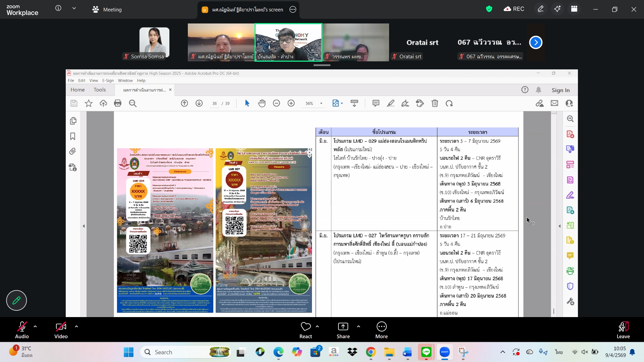This screenshot has width=644, height=362.
Task: Expand audio options caret
Action: point(35,326)
